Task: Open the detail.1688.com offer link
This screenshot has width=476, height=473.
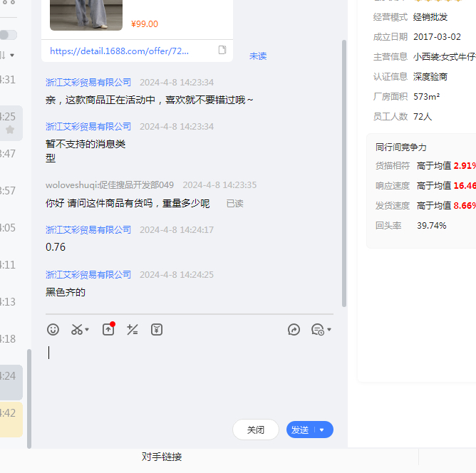Action: [120, 51]
